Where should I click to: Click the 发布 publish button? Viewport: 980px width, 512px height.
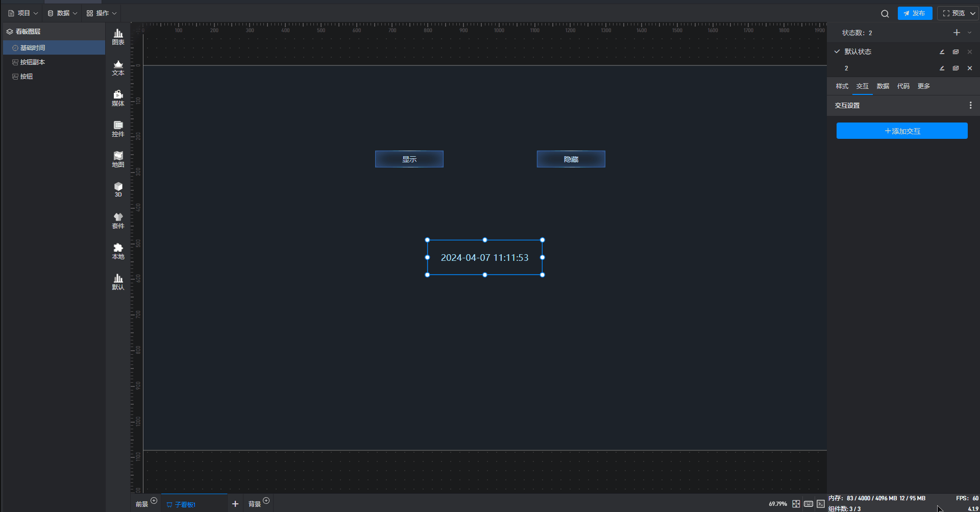pyautogui.click(x=915, y=14)
